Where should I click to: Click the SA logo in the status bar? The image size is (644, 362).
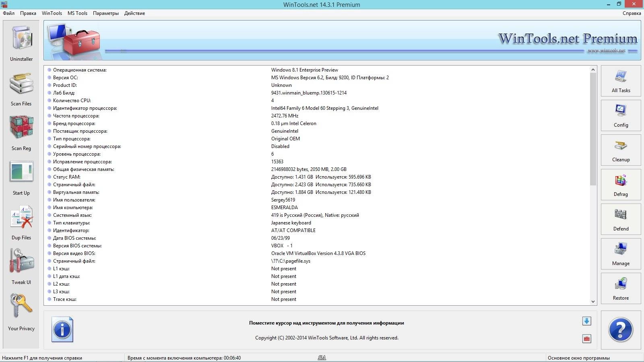click(322, 358)
